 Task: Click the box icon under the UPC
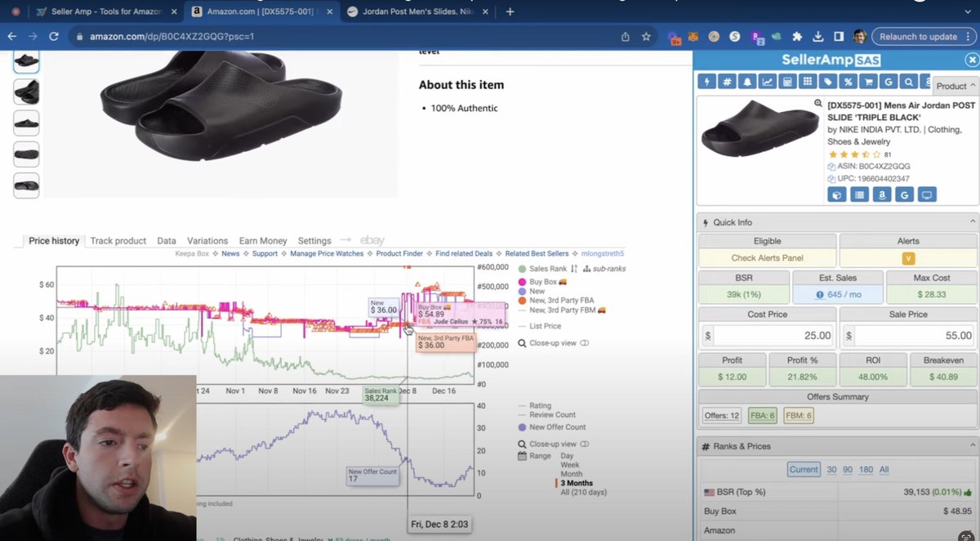(837, 194)
